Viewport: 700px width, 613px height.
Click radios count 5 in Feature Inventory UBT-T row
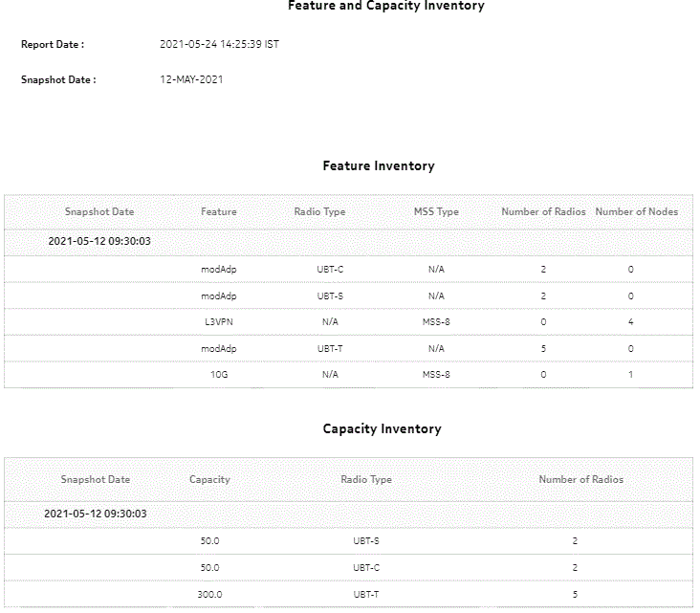tap(543, 349)
